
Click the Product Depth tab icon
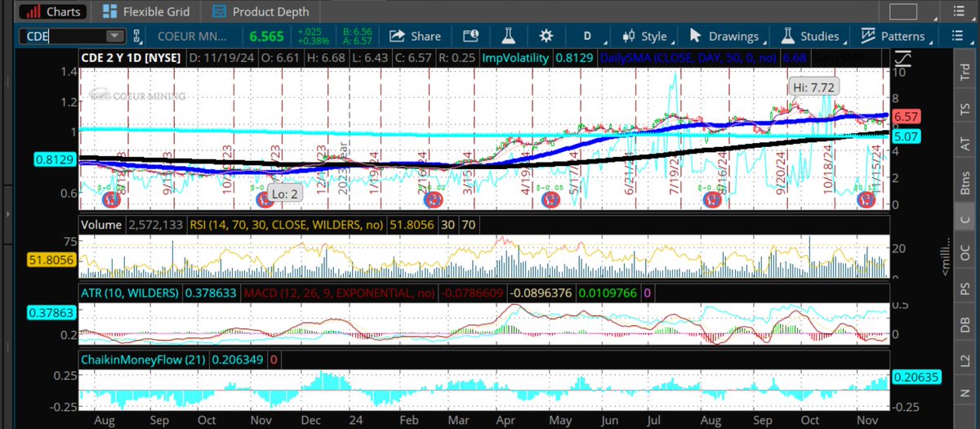coord(218,11)
